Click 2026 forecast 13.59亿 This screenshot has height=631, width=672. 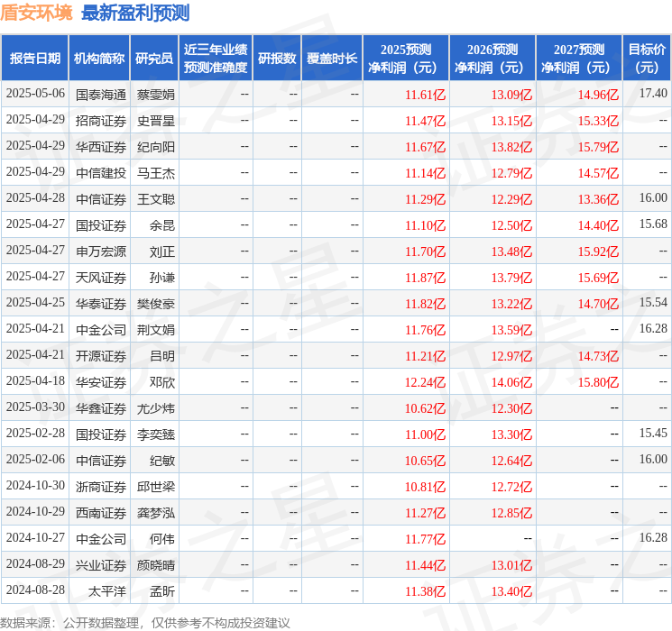[511, 330]
